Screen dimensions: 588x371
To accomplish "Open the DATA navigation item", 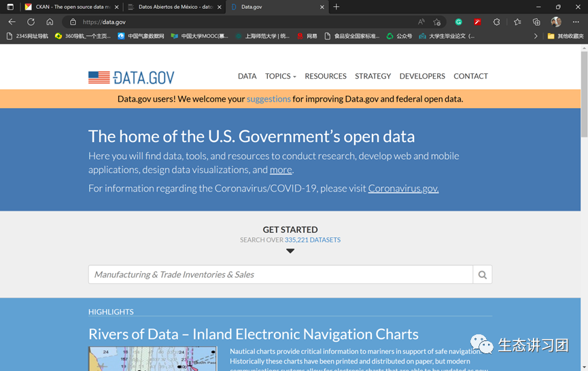I will point(247,76).
